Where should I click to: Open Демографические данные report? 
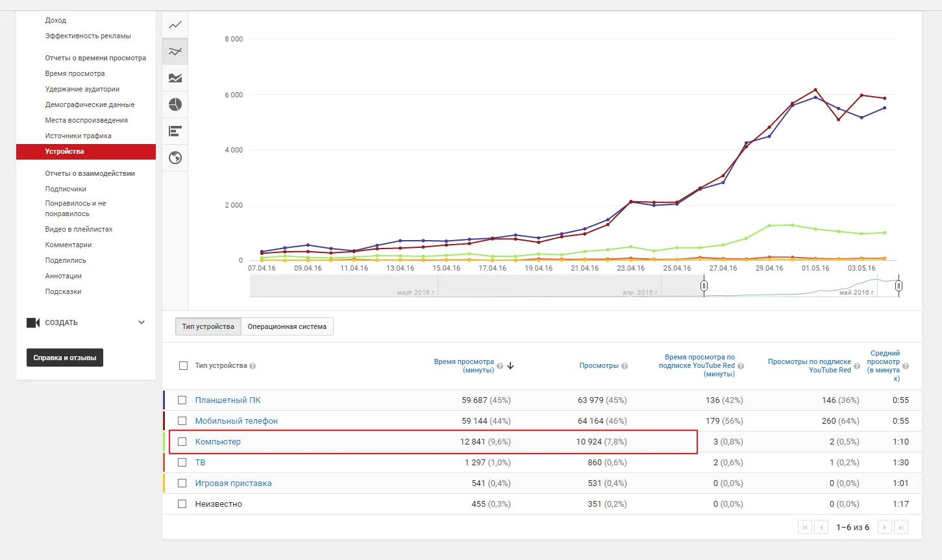90,105
